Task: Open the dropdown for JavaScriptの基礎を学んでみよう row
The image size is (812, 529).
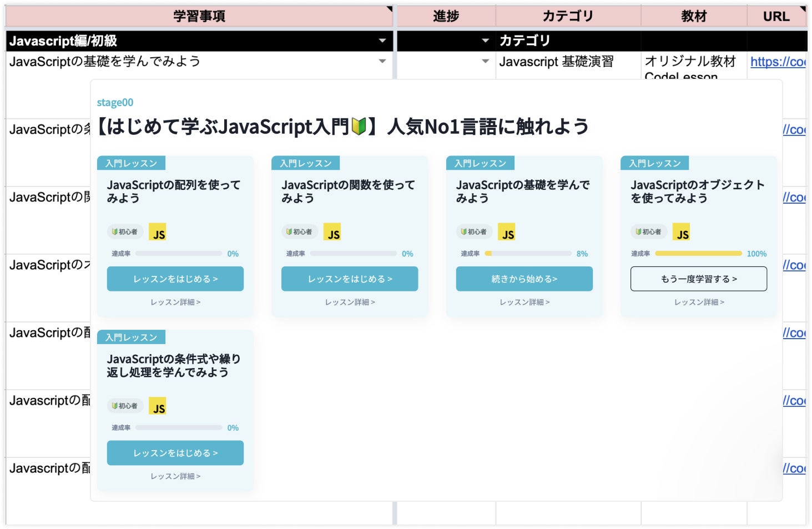Action: point(382,61)
